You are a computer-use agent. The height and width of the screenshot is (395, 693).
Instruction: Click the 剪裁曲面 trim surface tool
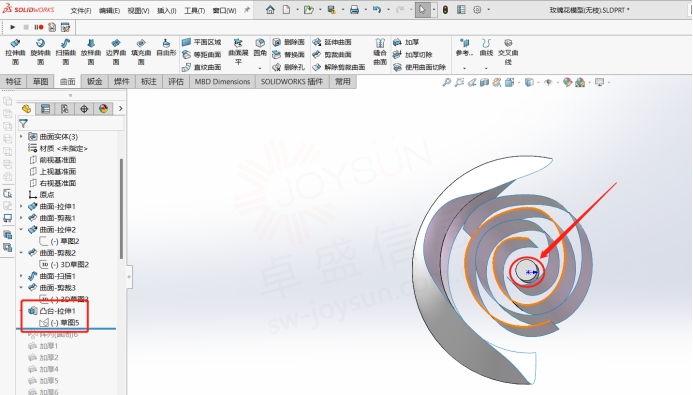point(332,54)
